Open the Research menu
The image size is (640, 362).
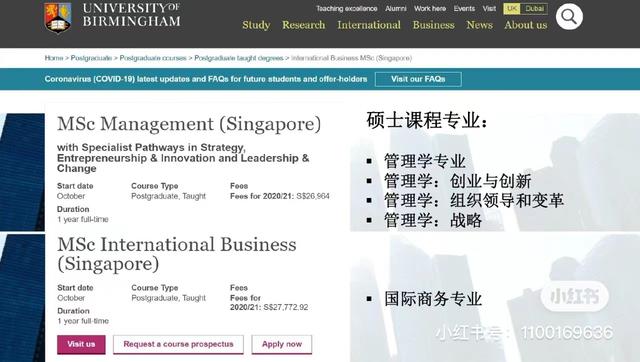tap(304, 25)
